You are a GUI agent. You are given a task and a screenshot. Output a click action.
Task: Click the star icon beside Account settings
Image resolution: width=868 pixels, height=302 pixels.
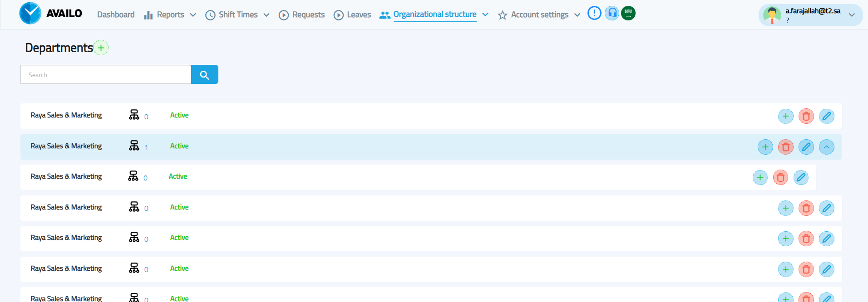(503, 15)
